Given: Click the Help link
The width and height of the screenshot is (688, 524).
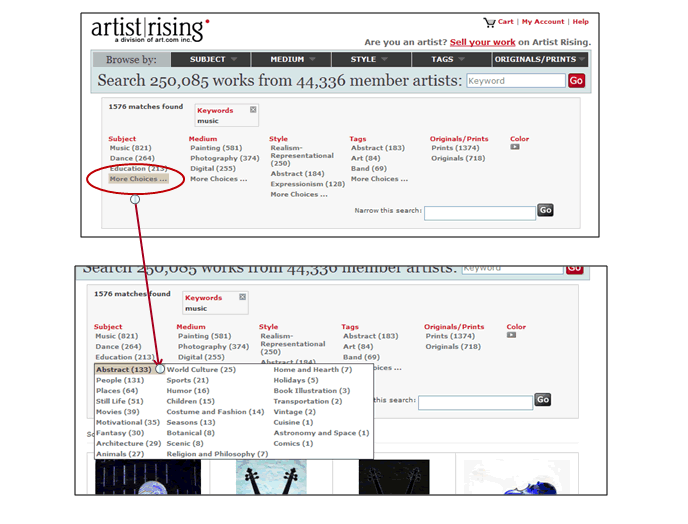Looking at the screenshot, I should 580,22.
